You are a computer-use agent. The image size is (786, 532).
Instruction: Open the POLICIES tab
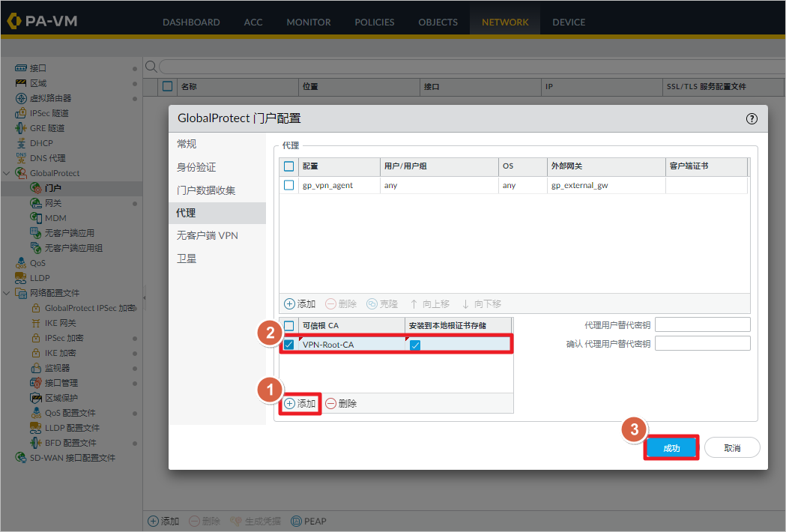pyautogui.click(x=375, y=22)
